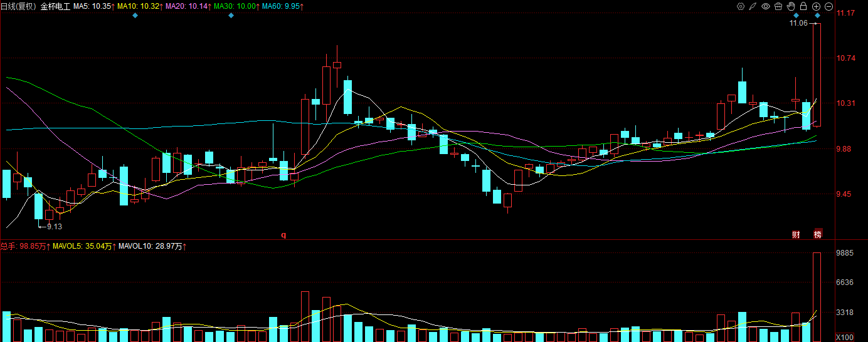
Task: Click the 10.31 price axis value
Action: (847, 103)
